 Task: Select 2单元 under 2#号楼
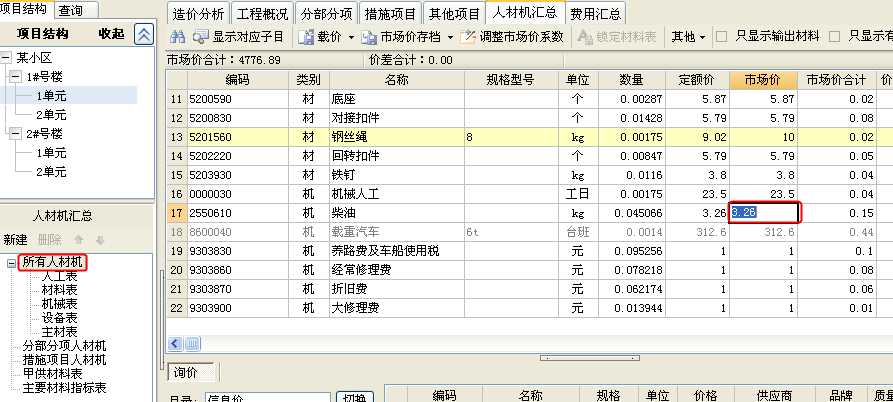point(51,171)
